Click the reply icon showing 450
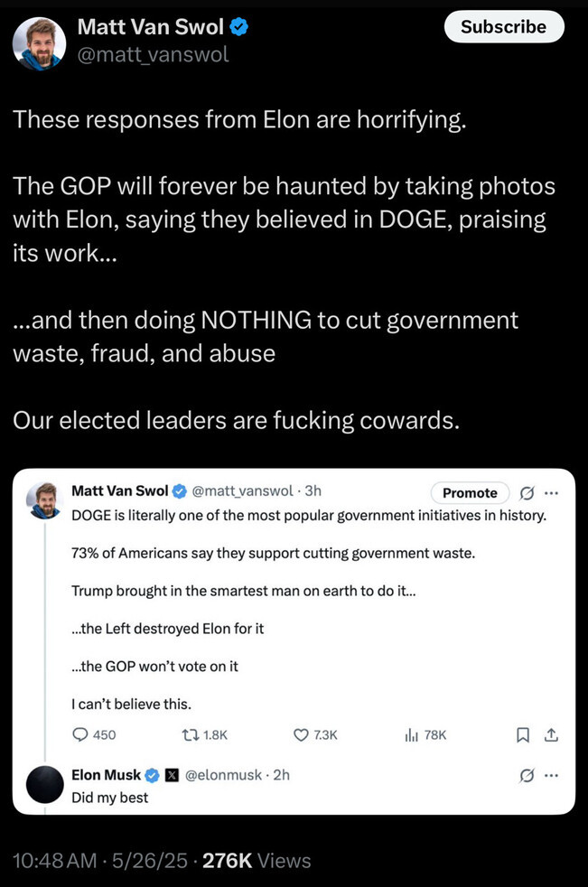Viewport: 588px width, 887px height. (80, 734)
